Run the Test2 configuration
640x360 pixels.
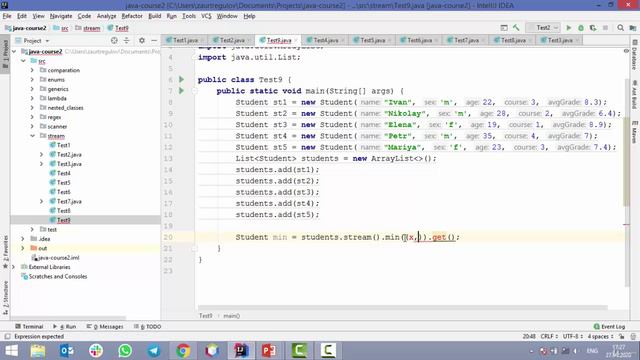(569, 28)
